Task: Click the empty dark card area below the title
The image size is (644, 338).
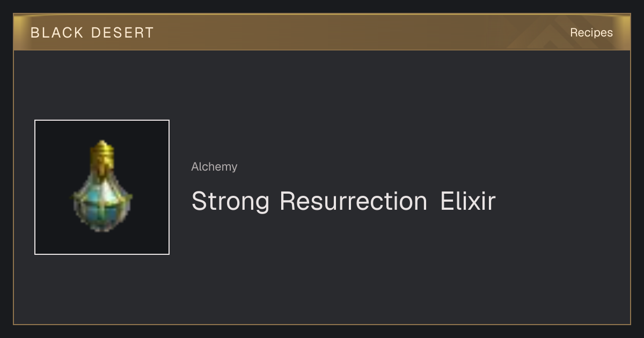Action: click(376, 274)
